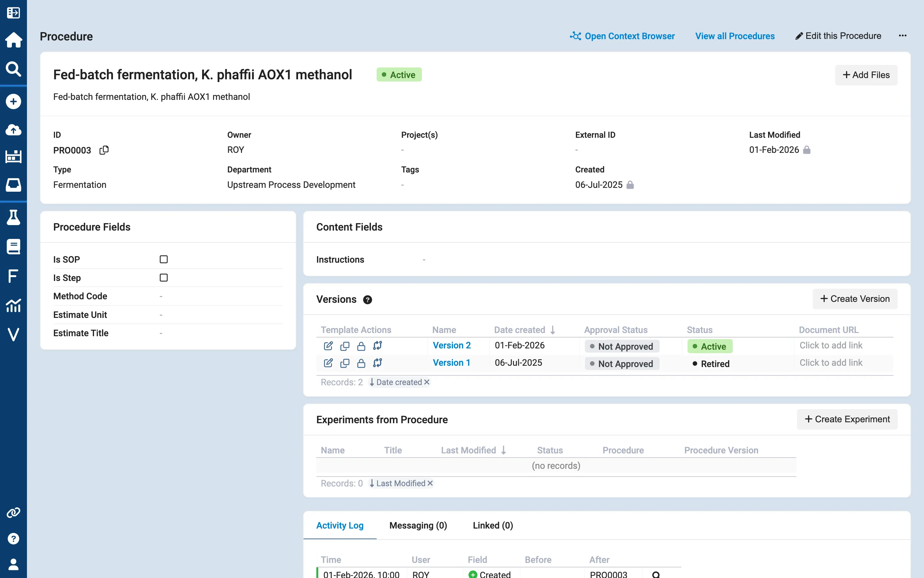Open the Search sidebar icon
Screen dimensions: 924x578
[x=13, y=69]
